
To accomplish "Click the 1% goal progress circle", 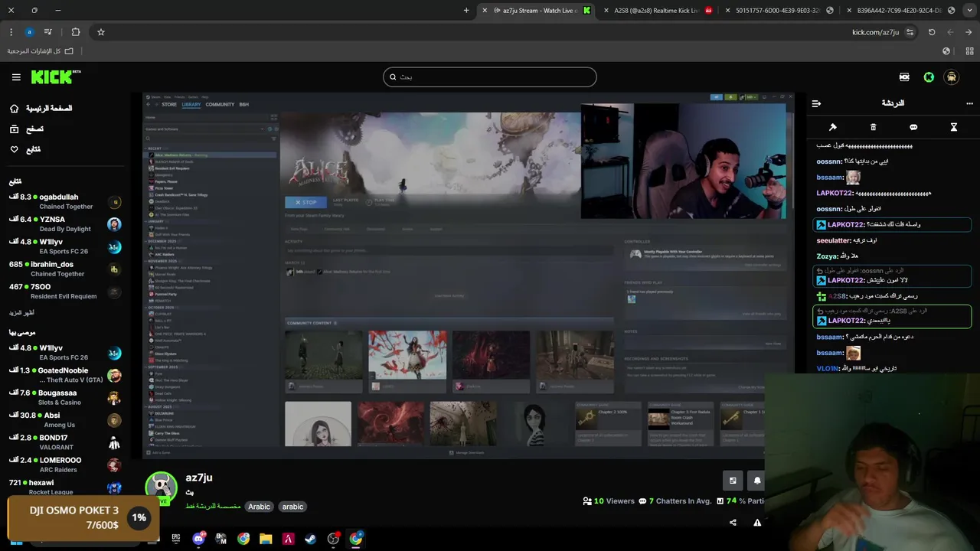I will coord(139,518).
